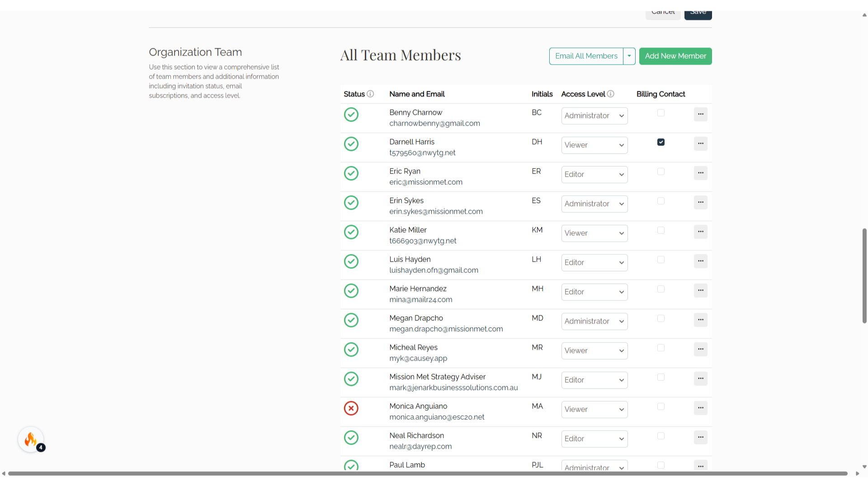Open Neal Richardson's access level dropdown
Image resolution: width=868 pixels, height=488 pixels.
point(594,439)
